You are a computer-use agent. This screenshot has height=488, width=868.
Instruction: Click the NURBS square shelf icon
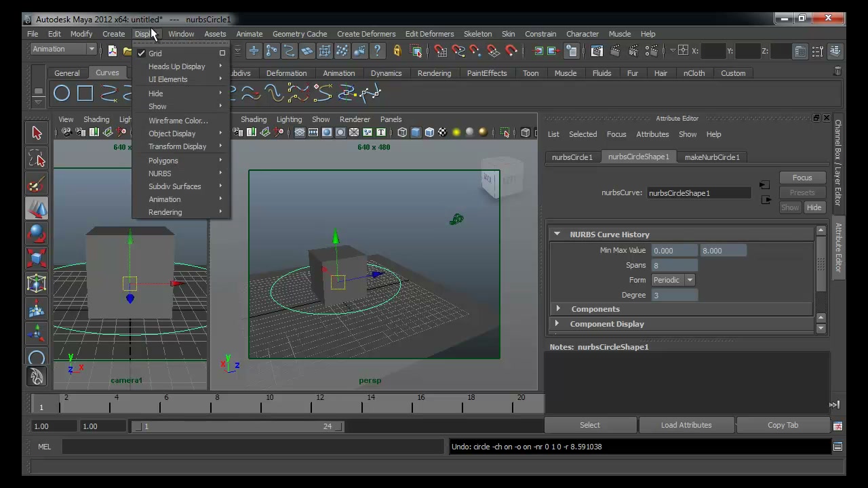85,93
